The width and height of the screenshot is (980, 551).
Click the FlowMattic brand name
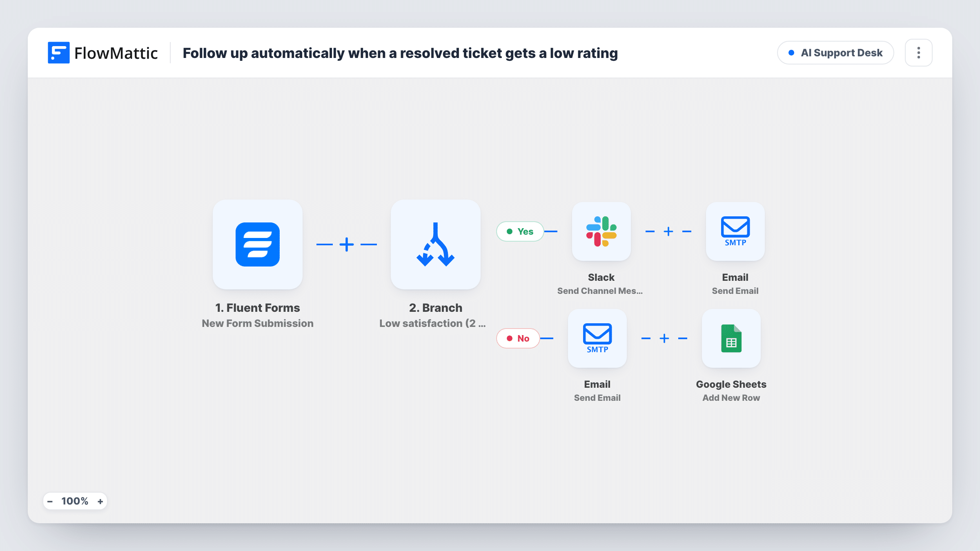tap(116, 53)
